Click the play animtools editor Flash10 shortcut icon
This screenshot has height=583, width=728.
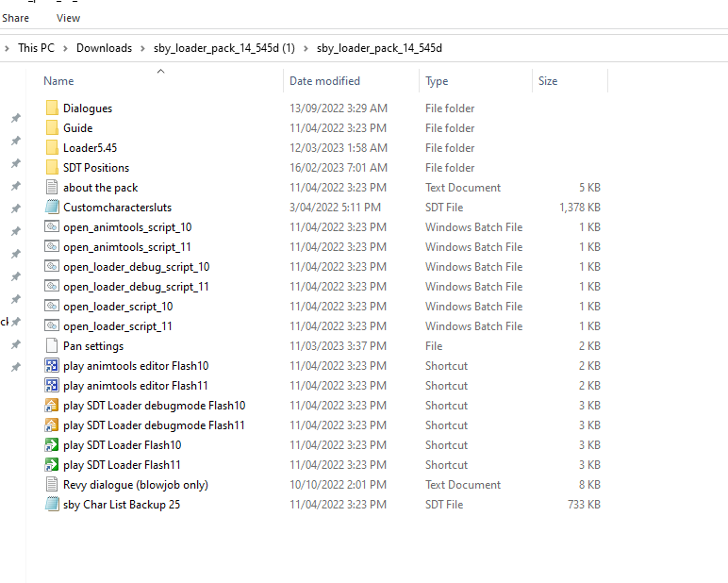point(52,366)
